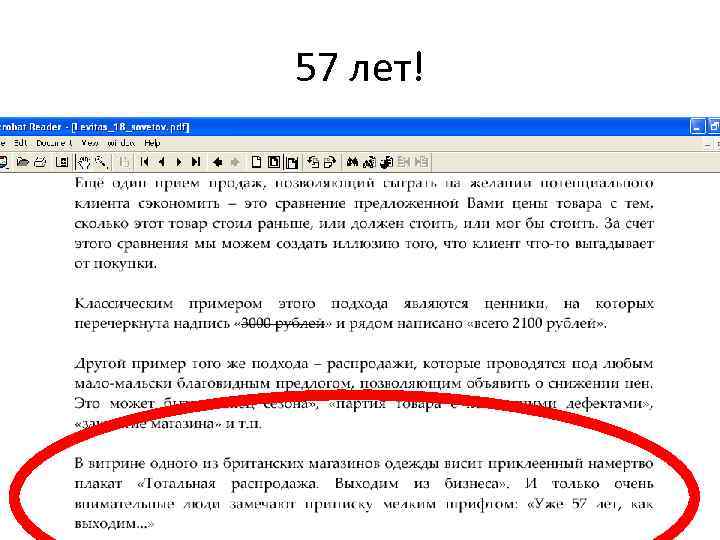Screen dimensions: 720x540
Task: Select the Text select tool
Action: click(x=123, y=162)
